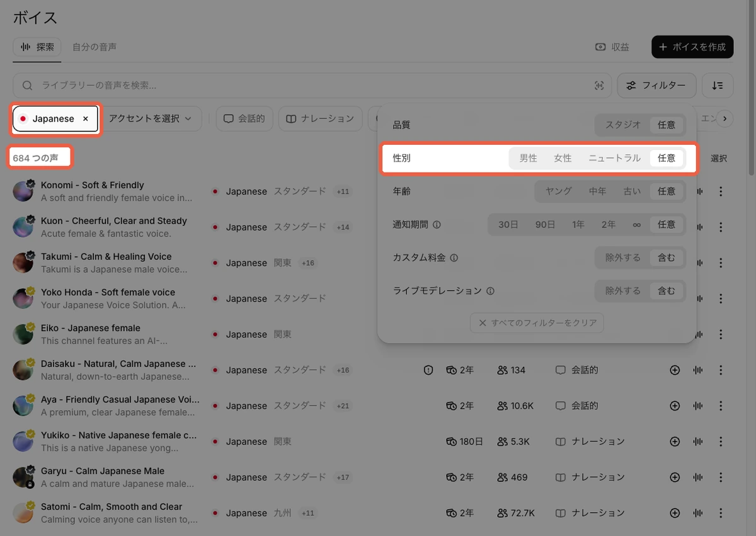Expand +14 accents on Kuon row

pyautogui.click(x=343, y=227)
